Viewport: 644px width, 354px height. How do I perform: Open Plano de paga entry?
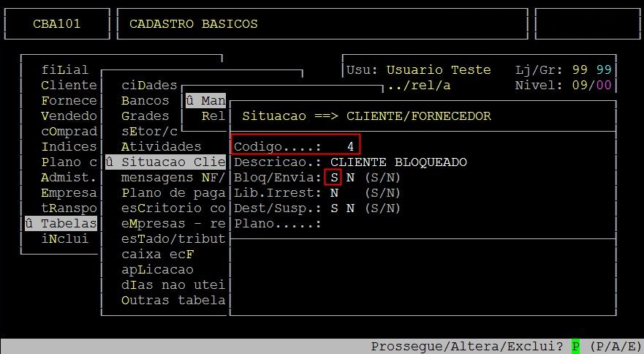[x=173, y=193]
